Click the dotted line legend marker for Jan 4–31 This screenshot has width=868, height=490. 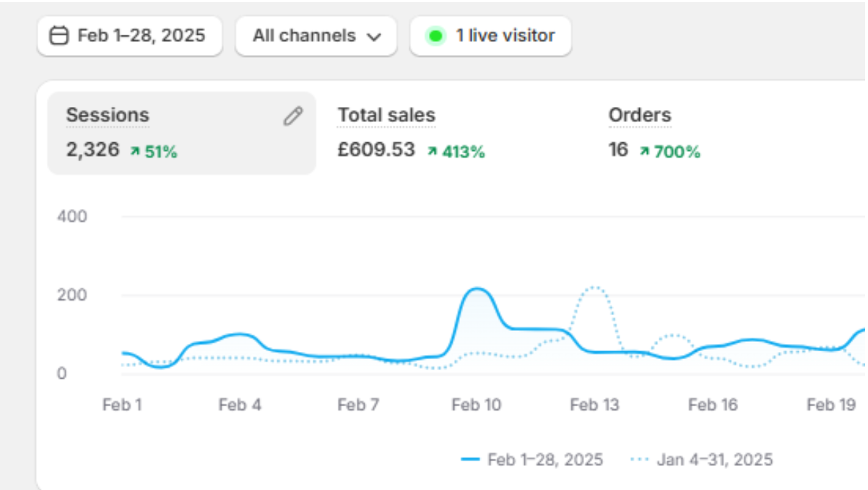[x=640, y=460]
